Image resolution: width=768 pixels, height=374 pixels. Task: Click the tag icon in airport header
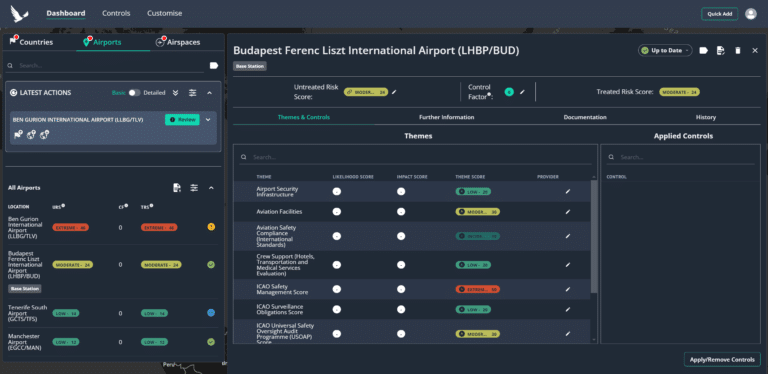click(x=704, y=50)
